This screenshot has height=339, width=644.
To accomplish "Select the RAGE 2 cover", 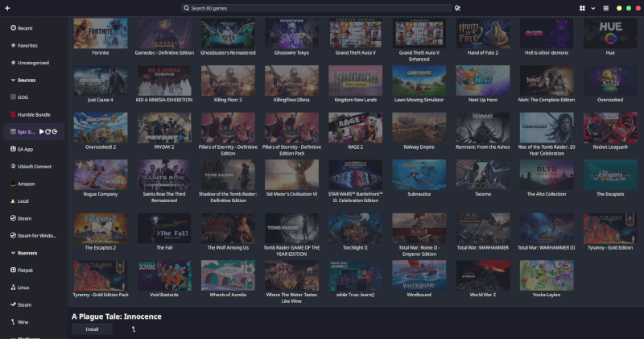I will 355,128.
